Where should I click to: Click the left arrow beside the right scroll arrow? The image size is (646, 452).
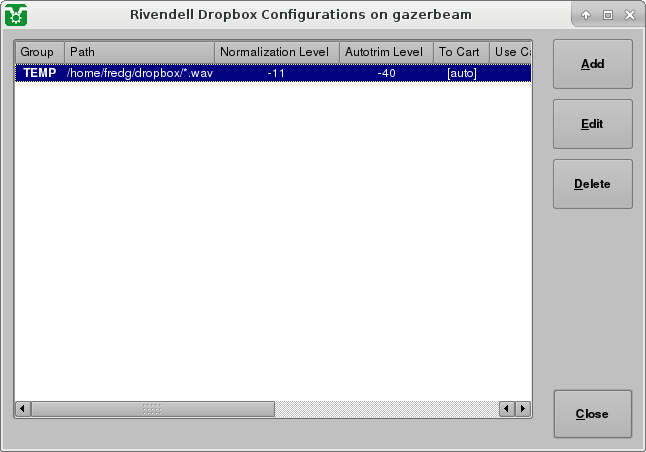(506, 408)
